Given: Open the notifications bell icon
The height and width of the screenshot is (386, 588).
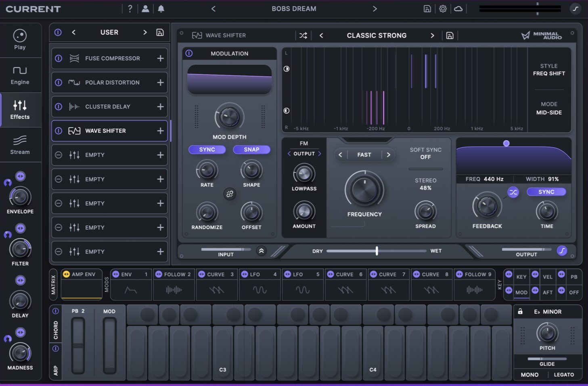Looking at the screenshot, I should coord(161,9).
